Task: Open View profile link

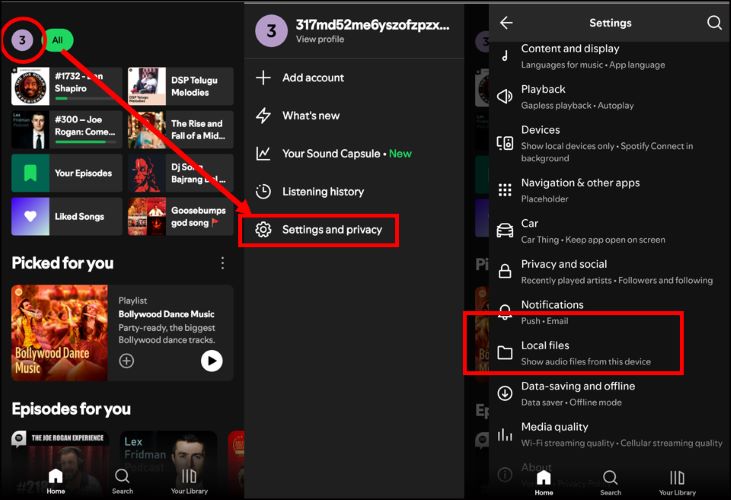Action: pyautogui.click(x=320, y=40)
